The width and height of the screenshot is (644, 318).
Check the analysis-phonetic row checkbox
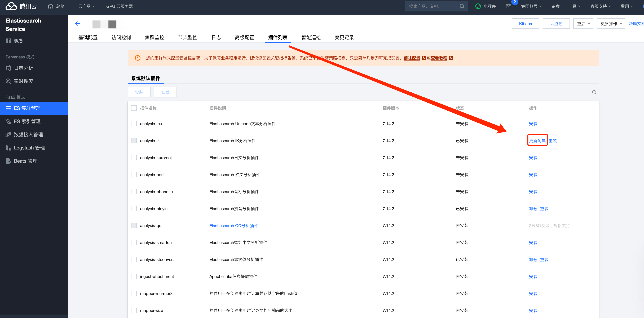pos(134,192)
